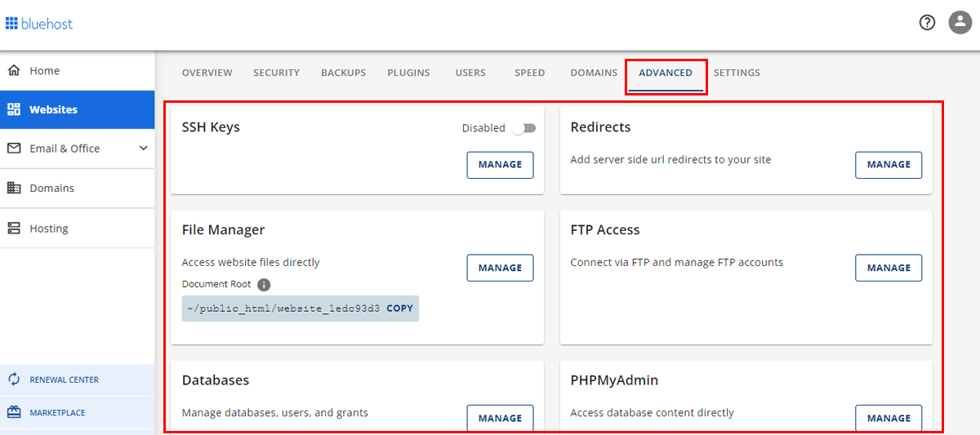
Task: Click the Bluehost logo
Action: [x=39, y=24]
